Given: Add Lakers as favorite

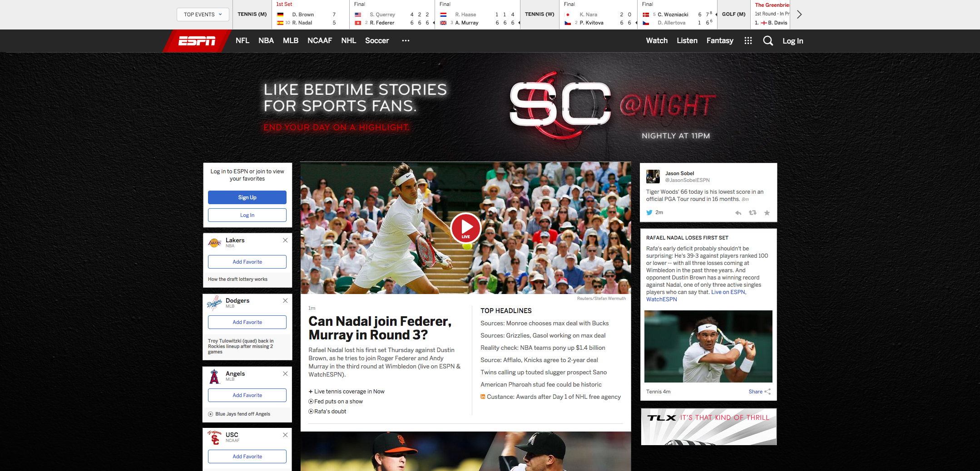Looking at the screenshot, I should pyautogui.click(x=247, y=262).
